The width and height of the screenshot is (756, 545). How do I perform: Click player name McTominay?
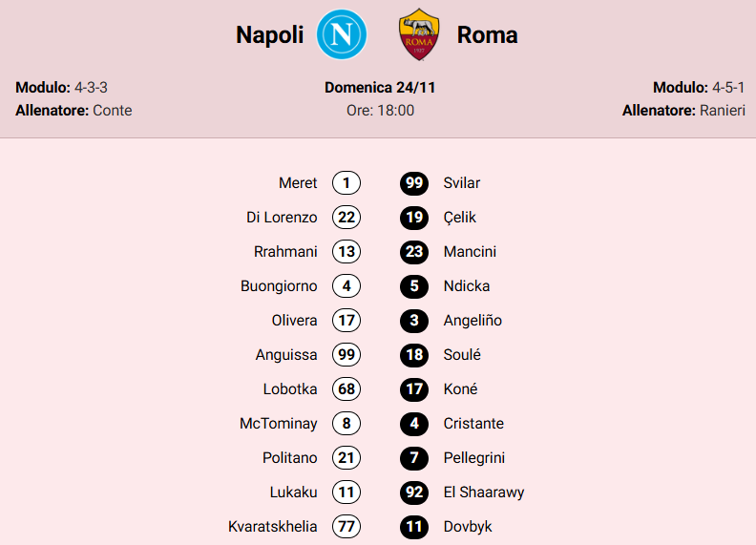(x=279, y=424)
